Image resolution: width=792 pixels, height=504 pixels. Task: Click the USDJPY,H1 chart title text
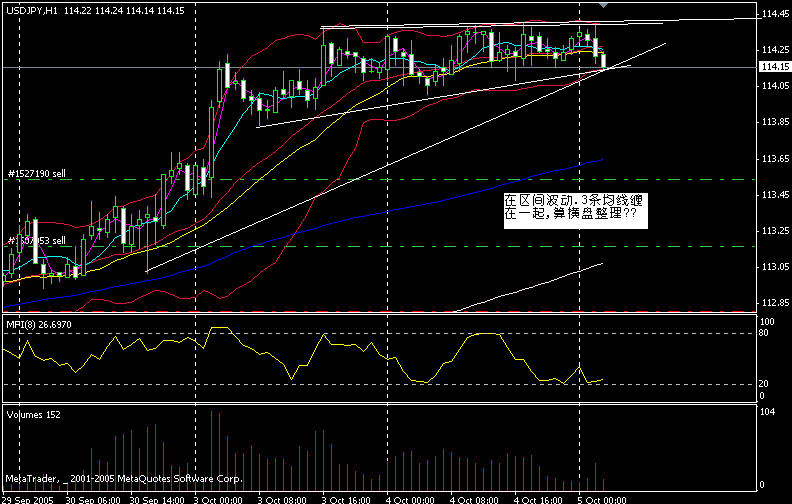pos(31,11)
